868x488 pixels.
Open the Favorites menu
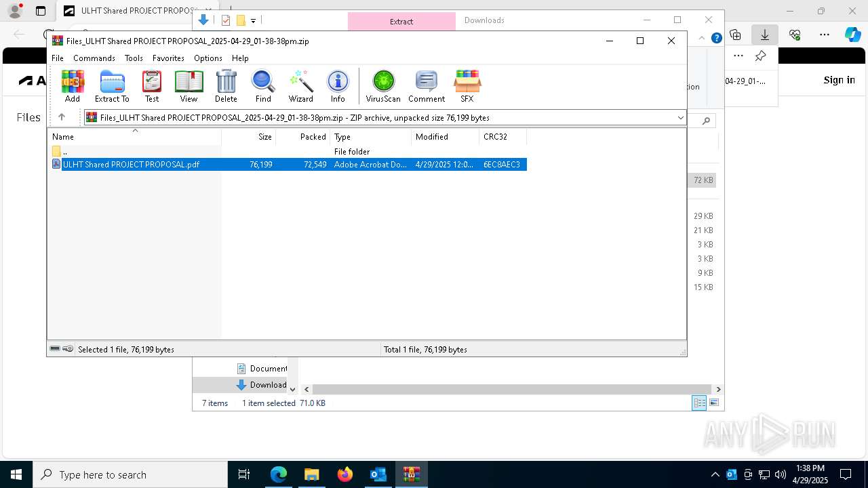tap(168, 58)
